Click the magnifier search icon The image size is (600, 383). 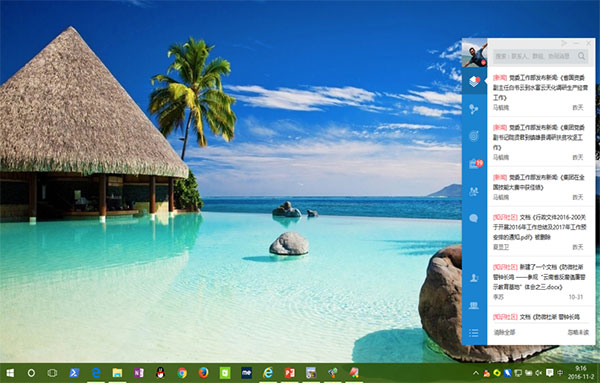point(582,56)
